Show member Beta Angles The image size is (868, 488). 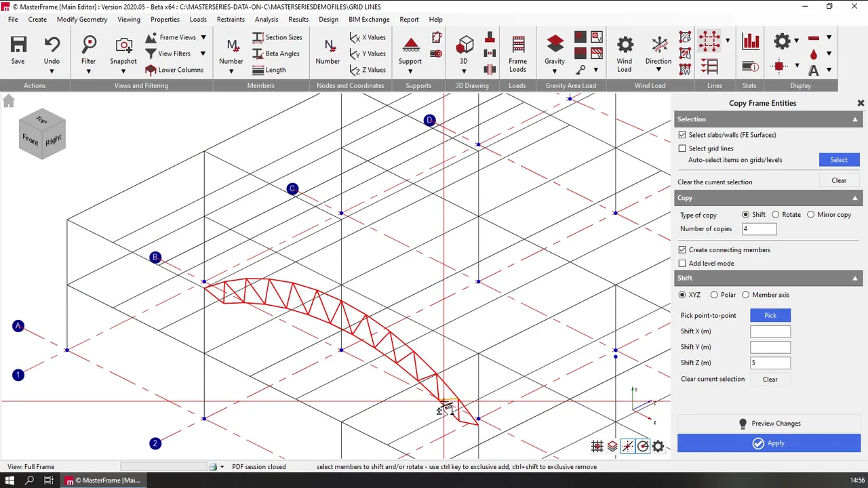coord(276,54)
